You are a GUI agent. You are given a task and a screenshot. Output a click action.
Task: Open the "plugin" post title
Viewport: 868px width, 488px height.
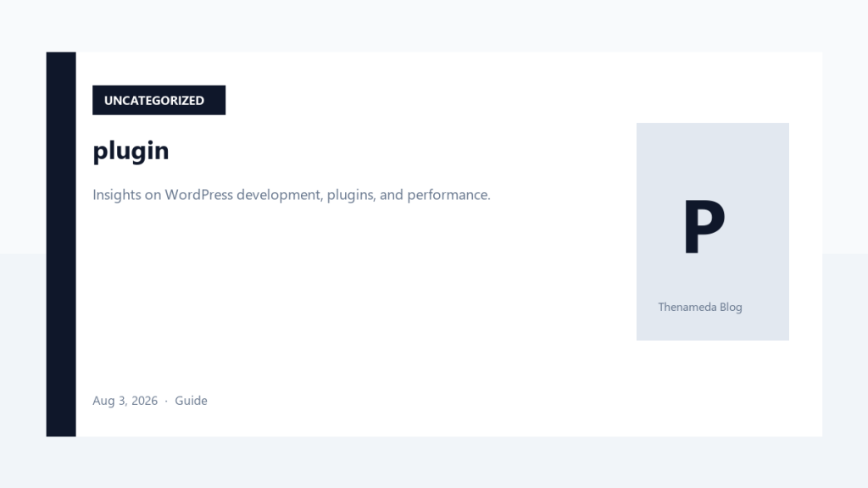tap(131, 151)
